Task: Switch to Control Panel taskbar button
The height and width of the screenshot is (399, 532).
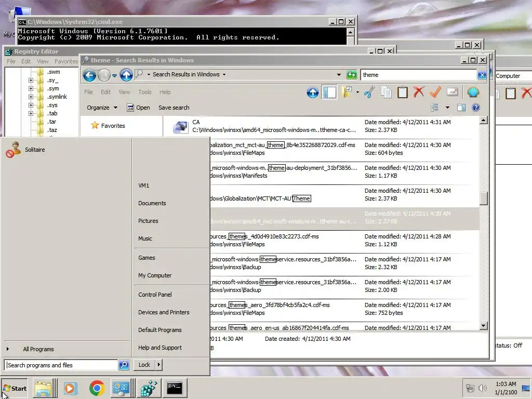Action: click(x=121, y=388)
